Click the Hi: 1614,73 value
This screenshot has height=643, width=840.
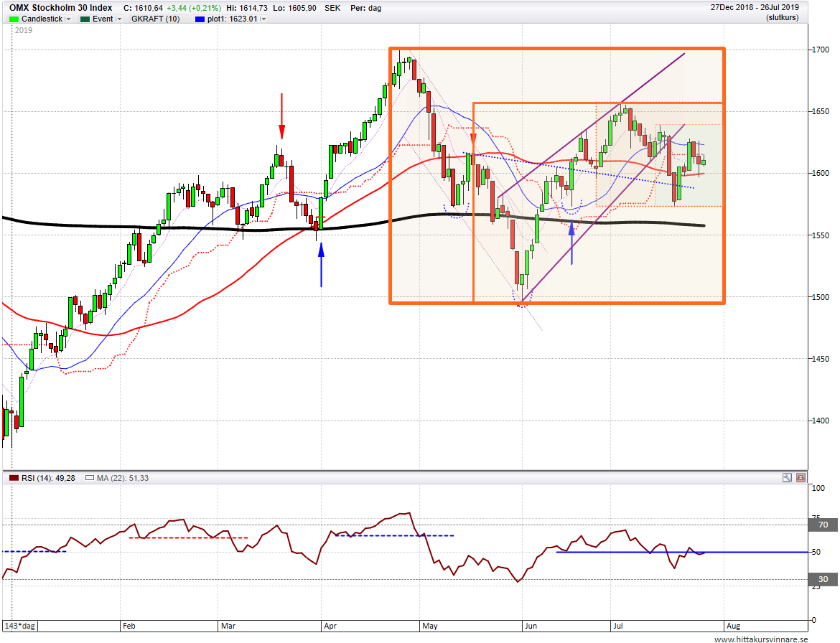pyautogui.click(x=247, y=8)
